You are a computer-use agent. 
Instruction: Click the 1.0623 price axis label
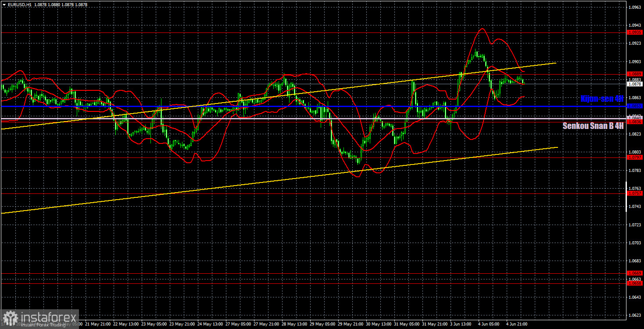[x=635, y=315]
